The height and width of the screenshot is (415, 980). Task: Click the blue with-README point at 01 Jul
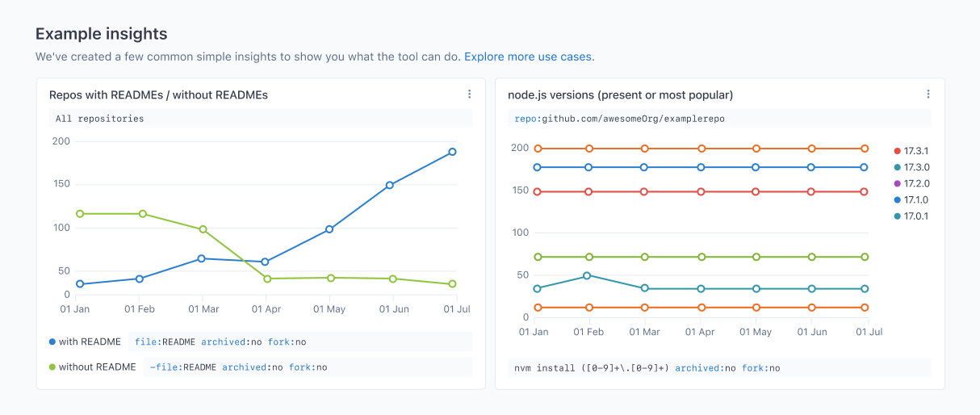453,152
